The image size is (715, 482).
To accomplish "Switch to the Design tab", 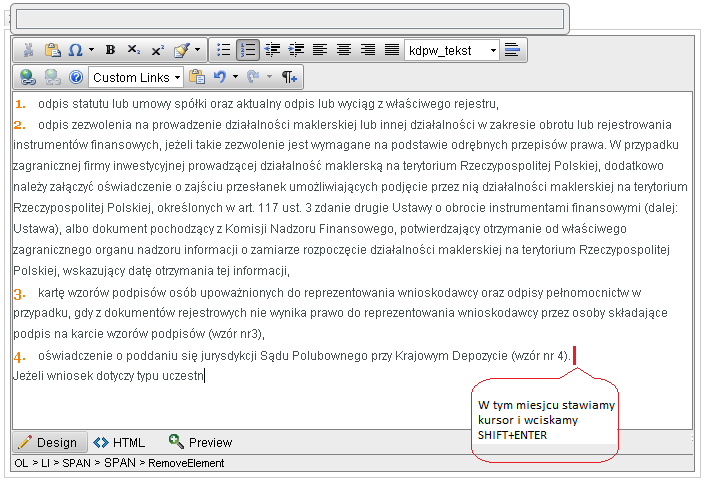I will [50, 442].
